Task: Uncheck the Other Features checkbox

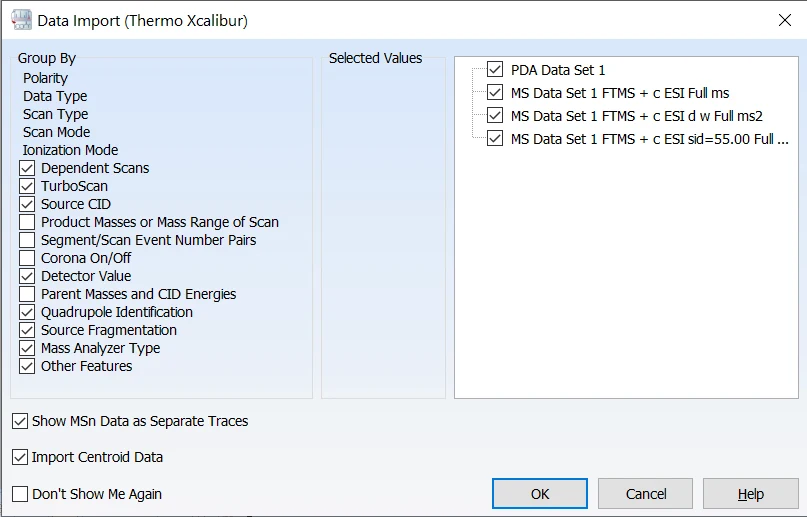Action: 27,366
